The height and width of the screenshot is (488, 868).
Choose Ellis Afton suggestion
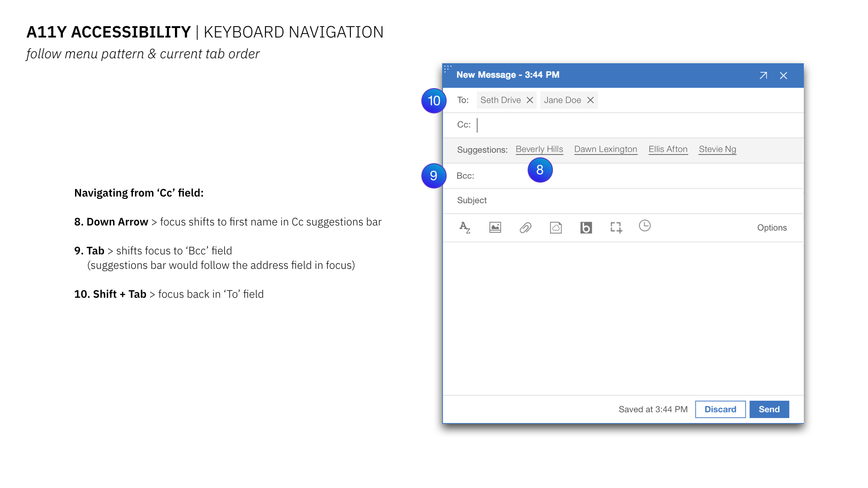pos(668,149)
